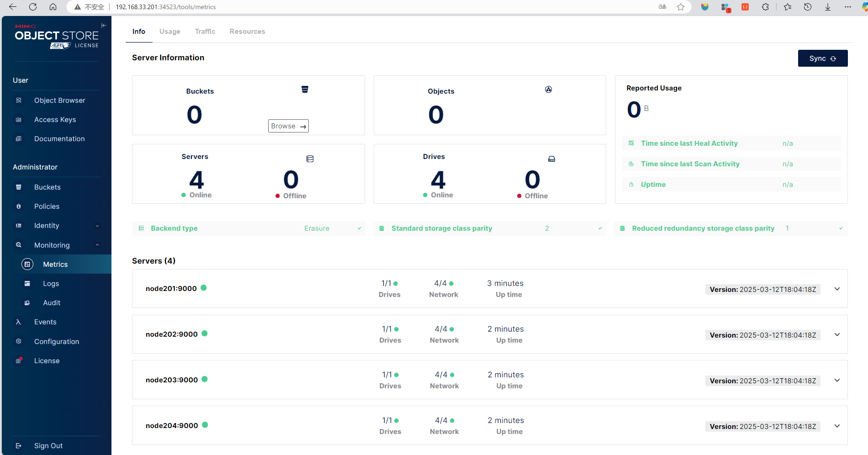The width and height of the screenshot is (868, 455).
Task: Click the Browse buckets button
Action: [x=288, y=126]
